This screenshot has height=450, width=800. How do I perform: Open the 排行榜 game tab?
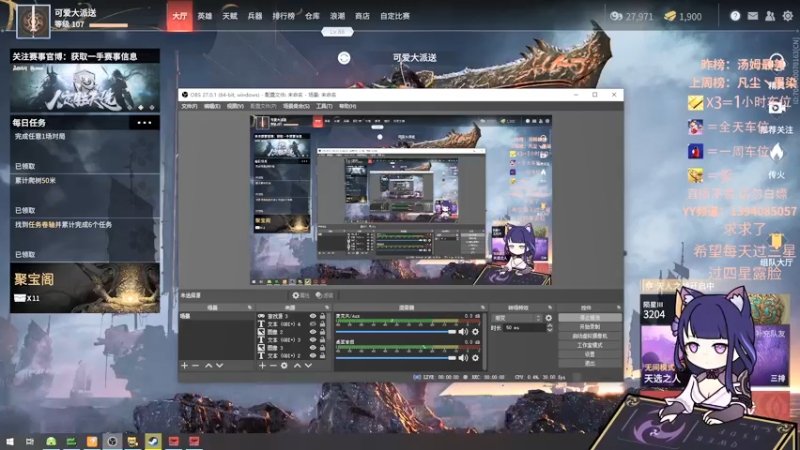click(x=284, y=16)
